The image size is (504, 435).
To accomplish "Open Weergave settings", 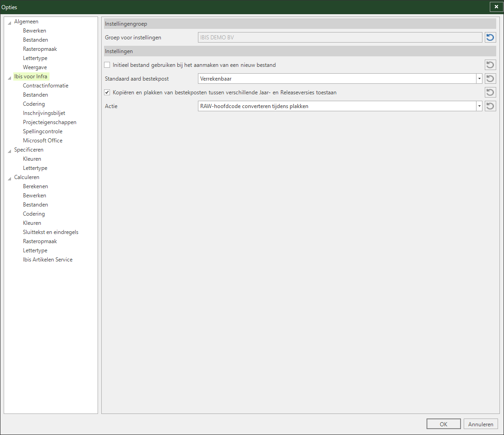I will click(x=35, y=67).
